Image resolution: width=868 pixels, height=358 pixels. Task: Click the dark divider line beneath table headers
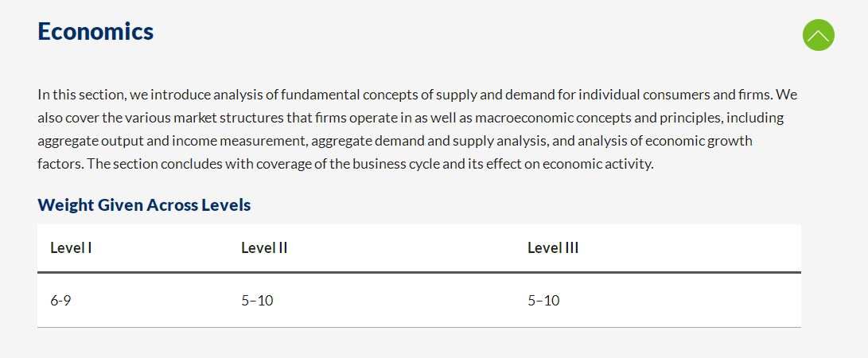[x=419, y=272]
